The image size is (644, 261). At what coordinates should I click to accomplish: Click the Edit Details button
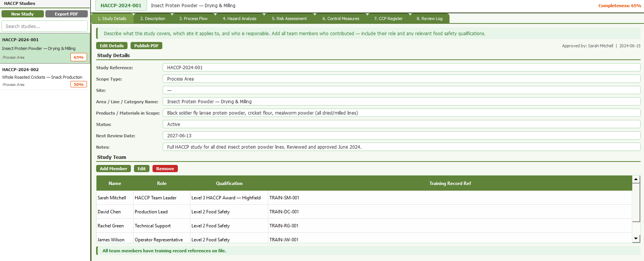[x=112, y=46]
